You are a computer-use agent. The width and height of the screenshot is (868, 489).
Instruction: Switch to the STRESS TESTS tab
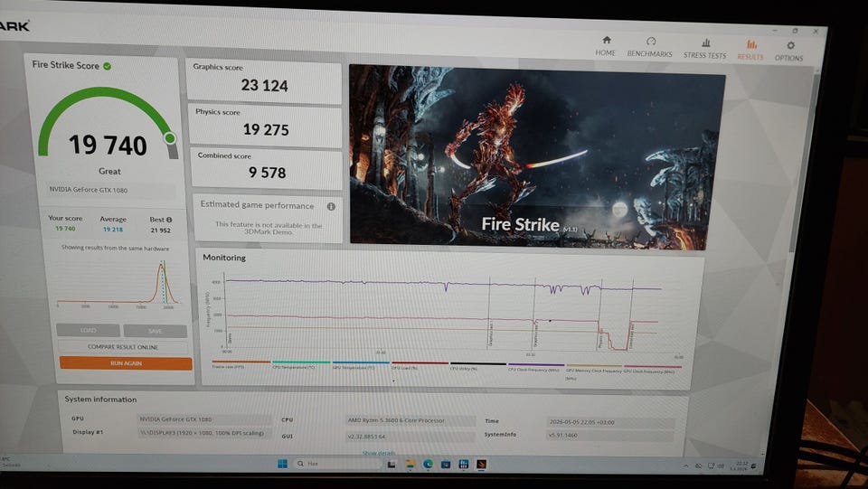click(x=704, y=48)
